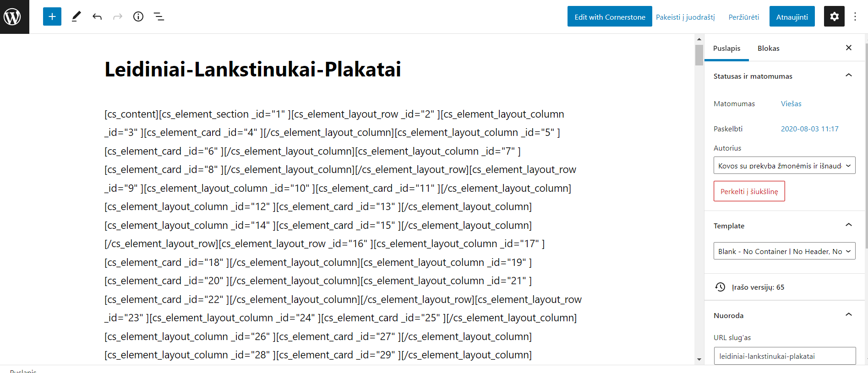The image size is (868, 373).
Task: Collapse the Statusas ir matomumas panel
Action: click(x=849, y=76)
